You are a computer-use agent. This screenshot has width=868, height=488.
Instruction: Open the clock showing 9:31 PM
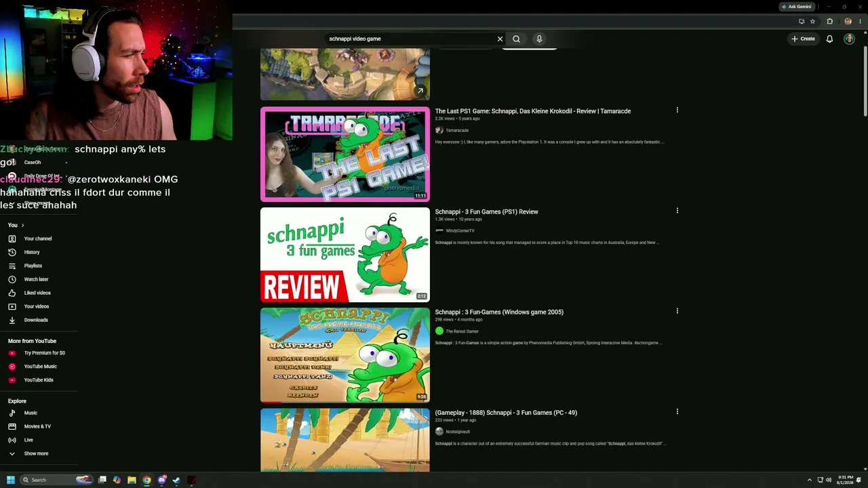(846, 480)
